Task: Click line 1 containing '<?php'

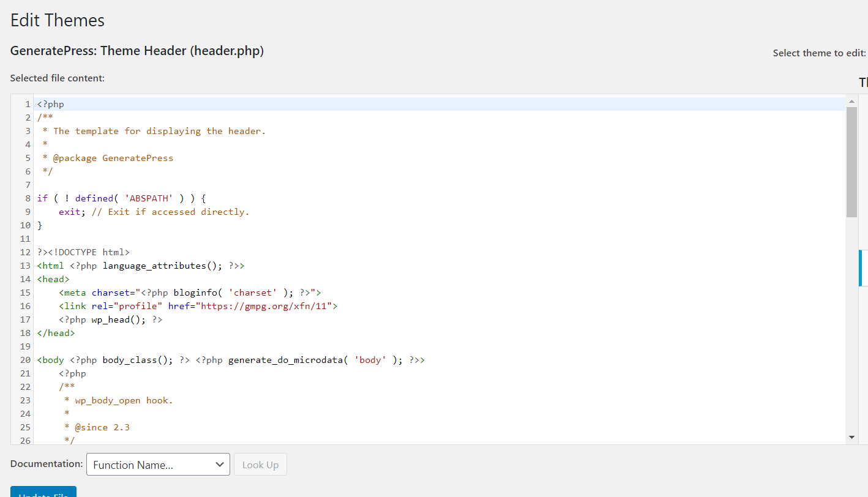Action: (x=50, y=104)
